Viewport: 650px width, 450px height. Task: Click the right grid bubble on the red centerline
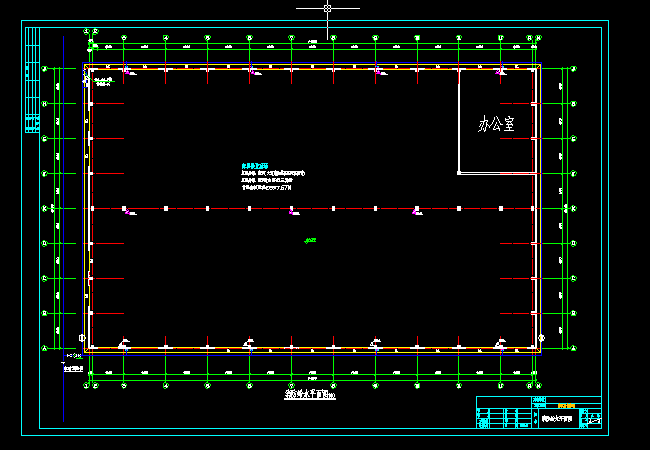click(x=573, y=209)
